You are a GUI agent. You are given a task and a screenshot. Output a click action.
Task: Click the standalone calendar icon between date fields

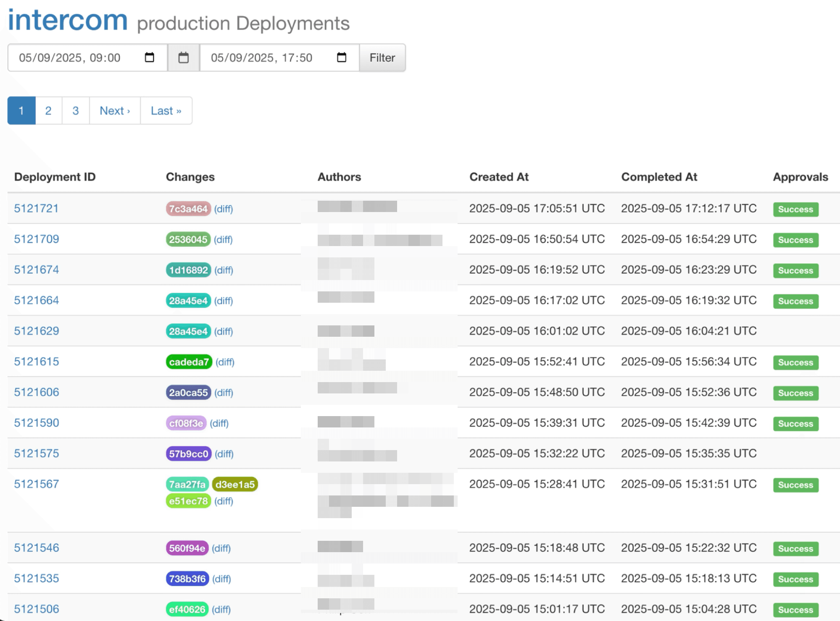pyautogui.click(x=184, y=58)
